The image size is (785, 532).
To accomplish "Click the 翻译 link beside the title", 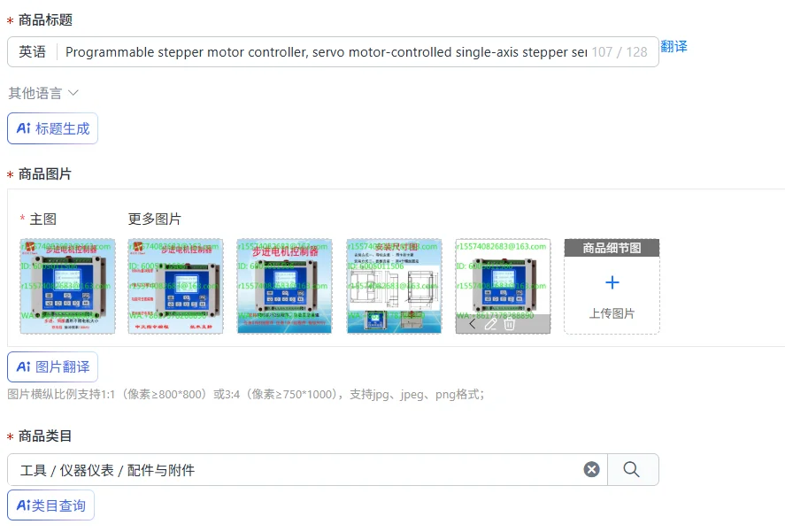I will [673, 47].
